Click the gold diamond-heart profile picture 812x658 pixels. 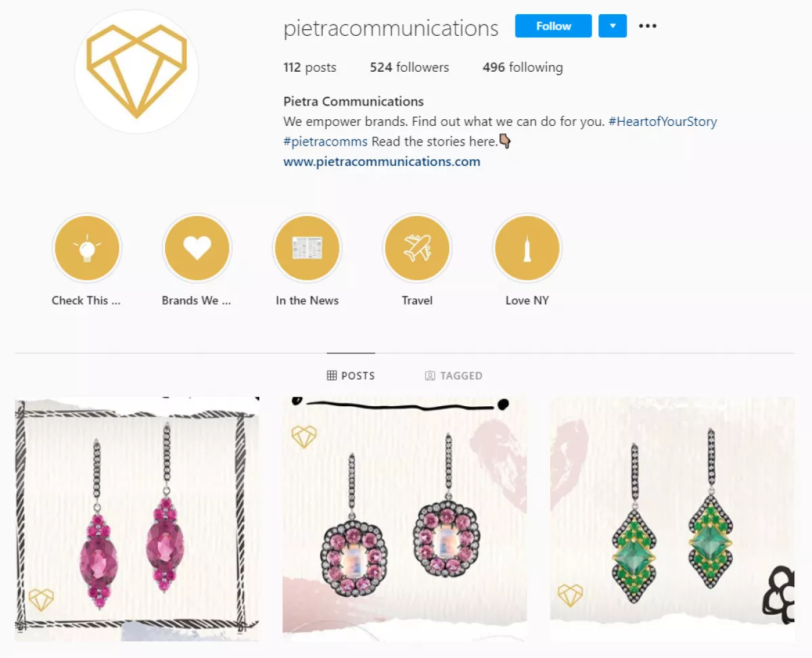pos(137,72)
